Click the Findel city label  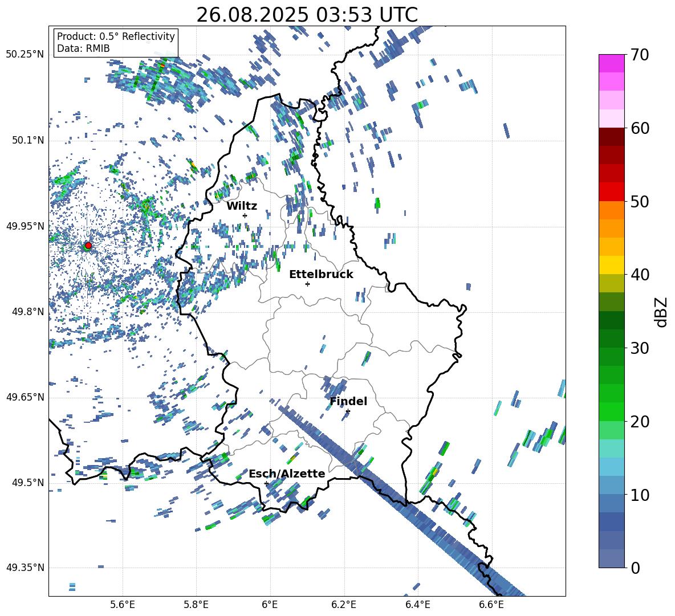coord(348,401)
